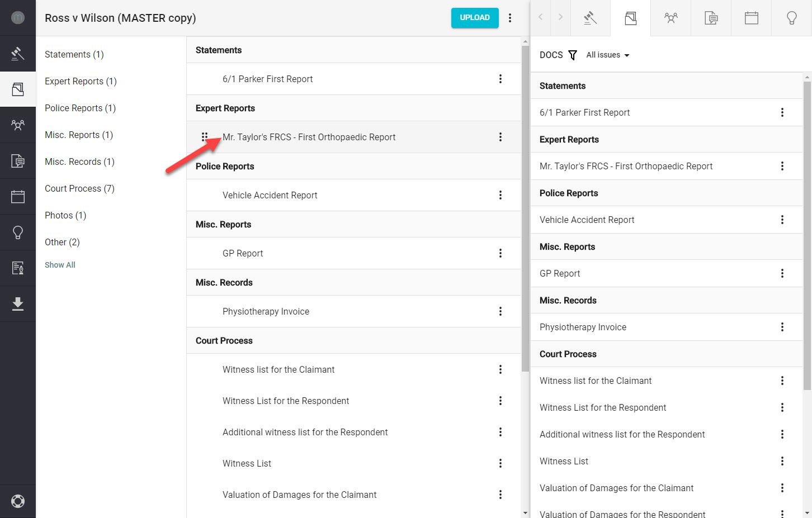This screenshot has height=518, width=812.
Task: Click the lightbulb icon in left sidebar
Action: [18, 232]
